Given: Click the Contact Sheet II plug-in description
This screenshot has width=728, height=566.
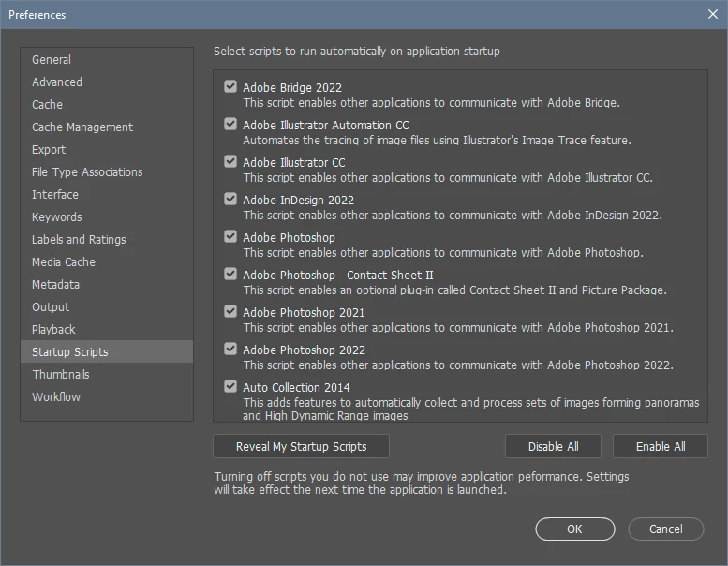Looking at the screenshot, I should [454, 290].
